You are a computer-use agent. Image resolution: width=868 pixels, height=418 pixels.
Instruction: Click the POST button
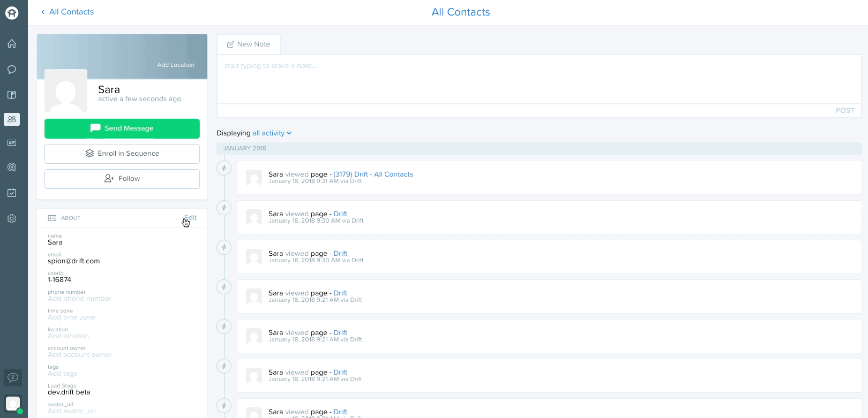(x=845, y=111)
